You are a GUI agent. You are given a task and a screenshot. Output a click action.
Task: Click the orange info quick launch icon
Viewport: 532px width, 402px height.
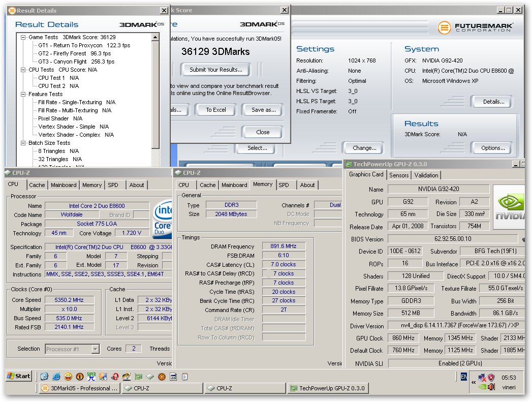[80, 377]
